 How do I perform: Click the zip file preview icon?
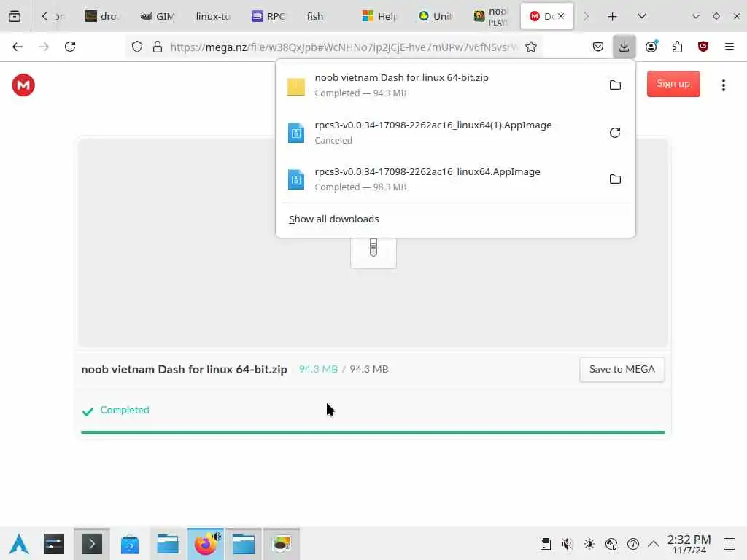tap(373, 253)
